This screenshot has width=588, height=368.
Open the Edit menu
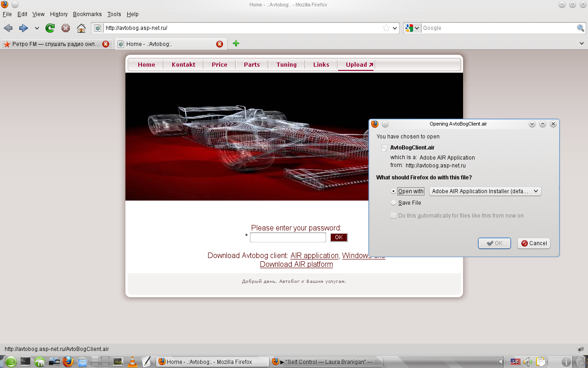[x=22, y=14]
